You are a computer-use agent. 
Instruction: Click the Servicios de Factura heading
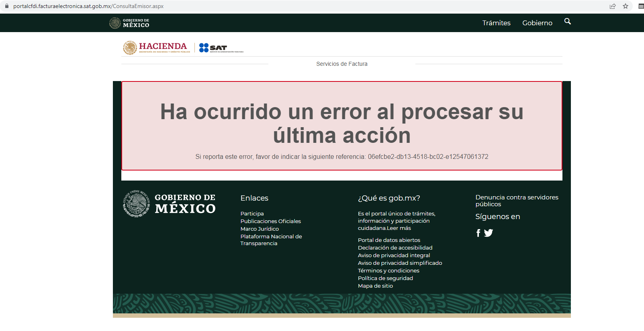pos(342,64)
